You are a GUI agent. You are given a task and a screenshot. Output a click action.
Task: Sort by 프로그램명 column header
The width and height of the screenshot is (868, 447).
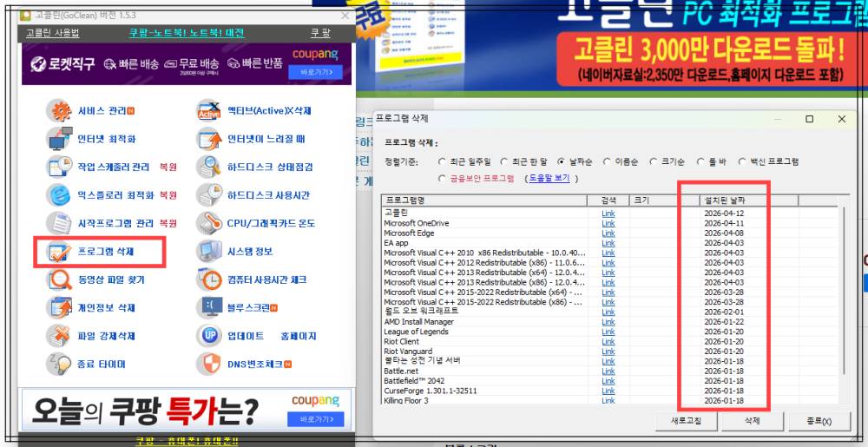point(484,200)
